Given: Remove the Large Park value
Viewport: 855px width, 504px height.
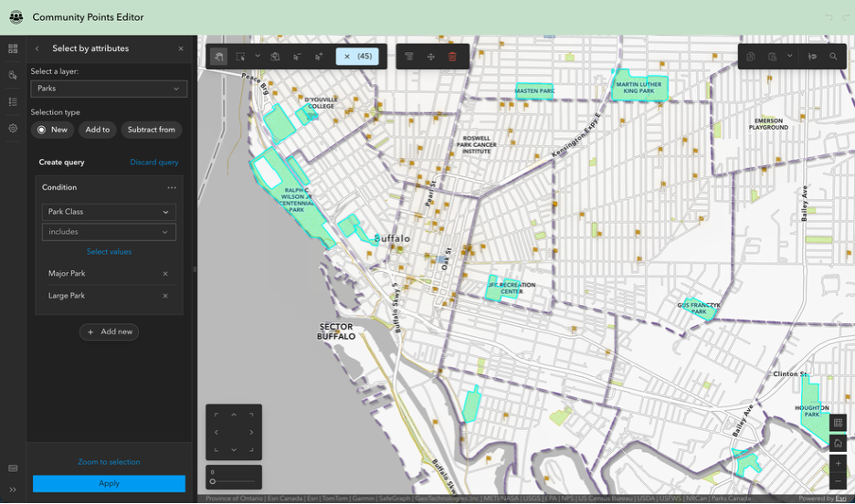Looking at the screenshot, I should click(x=165, y=296).
